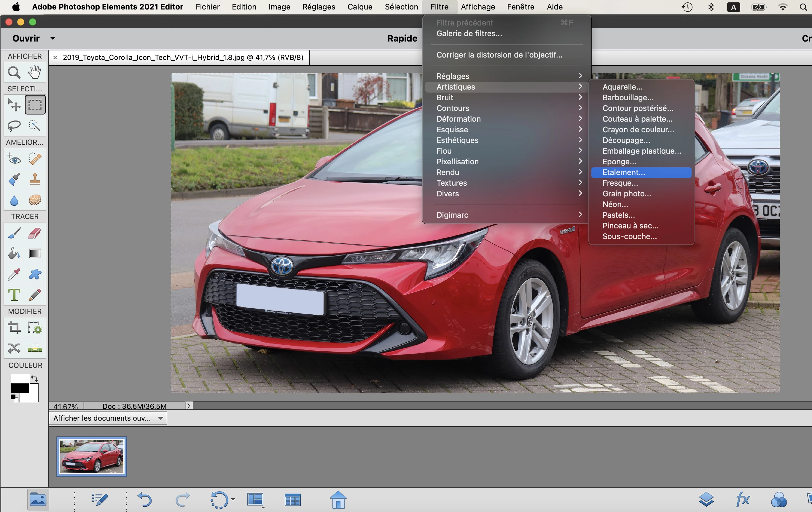The height and width of the screenshot is (512, 812).
Task: Select the Horizontal Type tool
Action: [14, 295]
